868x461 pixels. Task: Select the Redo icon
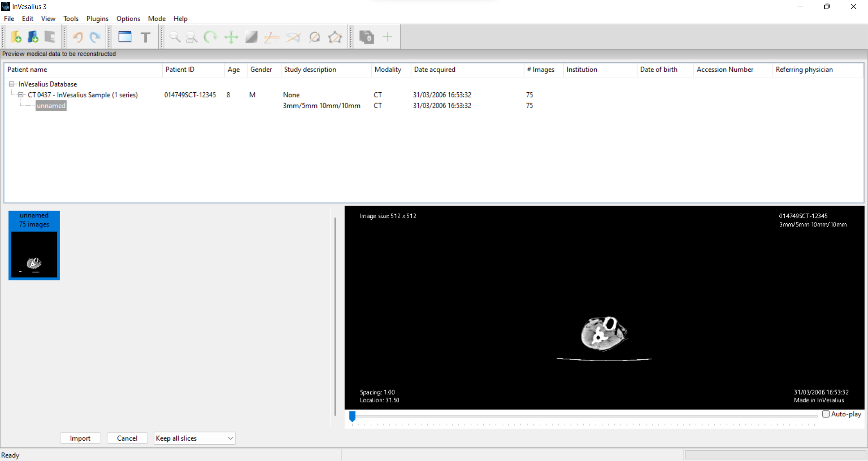pos(94,37)
